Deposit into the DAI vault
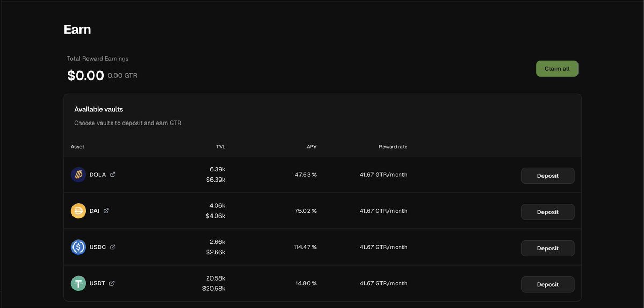Viewport: 644px width, 308px height. (x=547, y=212)
